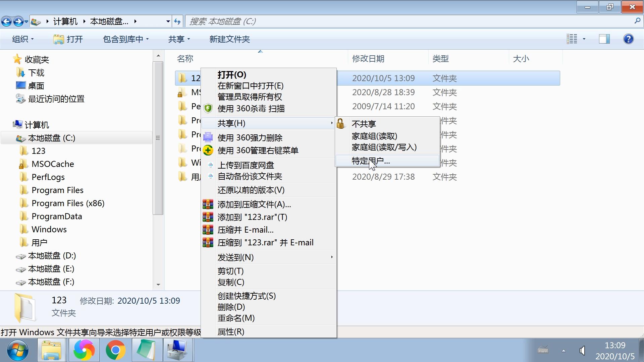Click WinRAR icon beside 添加到压缩文件
644x362 pixels.
pyautogui.click(x=208, y=204)
